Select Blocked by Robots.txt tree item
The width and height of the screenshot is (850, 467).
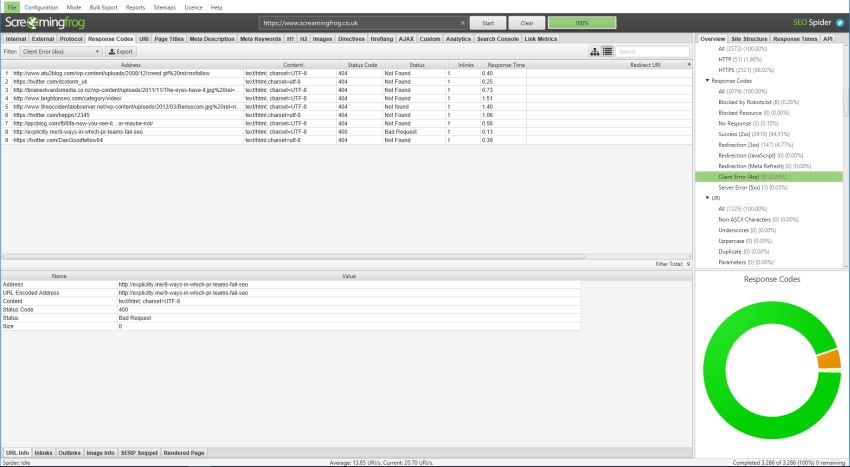[758, 102]
